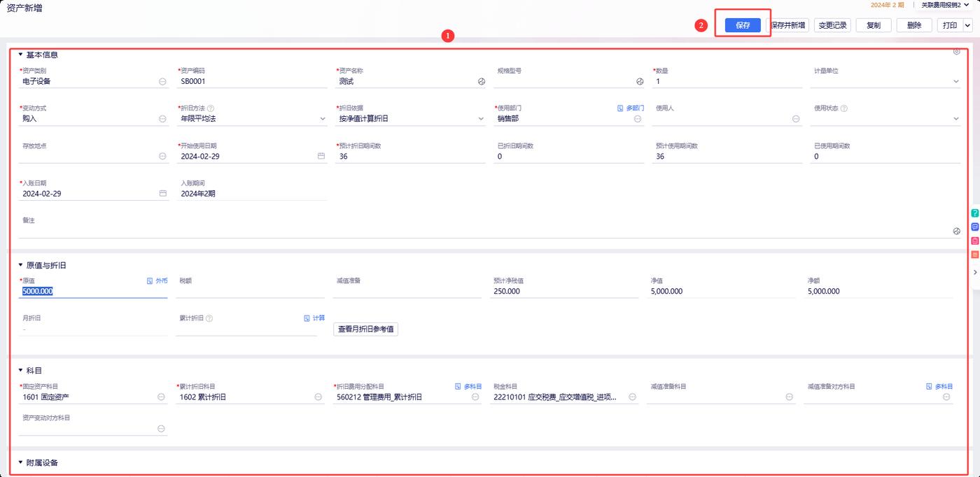Click the blue chat icon on right sidebar

tap(975, 227)
